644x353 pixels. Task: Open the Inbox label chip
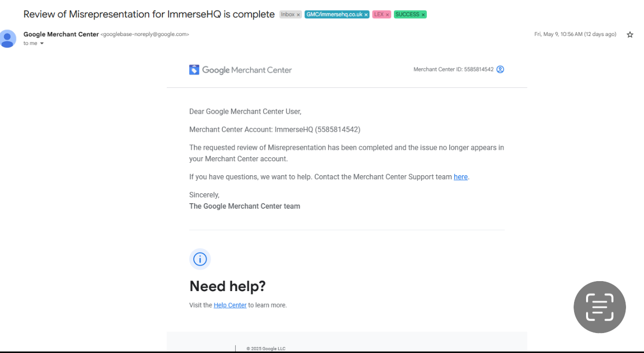288,14
